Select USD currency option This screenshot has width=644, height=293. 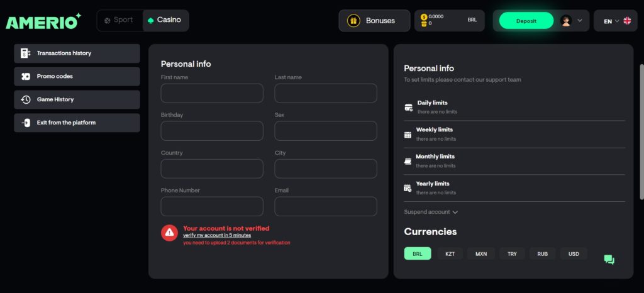(x=574, y=253)
